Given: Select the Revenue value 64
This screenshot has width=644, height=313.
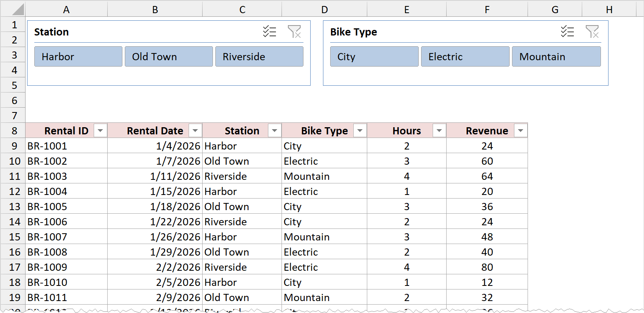Looking at the screenshot, I should point(487,176).
